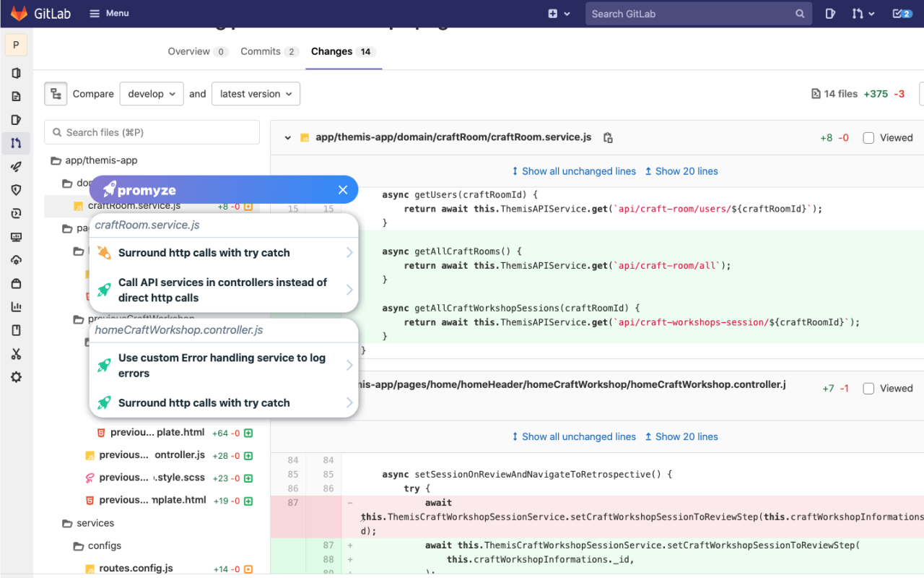Show all unchanged lines in craftRoom.service.js
This screenshot has width=924, height=578.
click(x=574, y=171)
